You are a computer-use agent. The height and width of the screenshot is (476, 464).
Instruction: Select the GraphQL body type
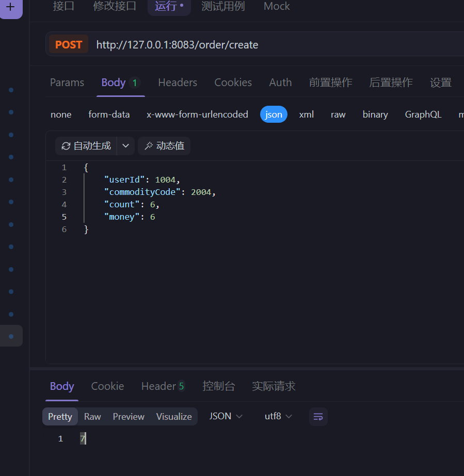click(423, 114)
